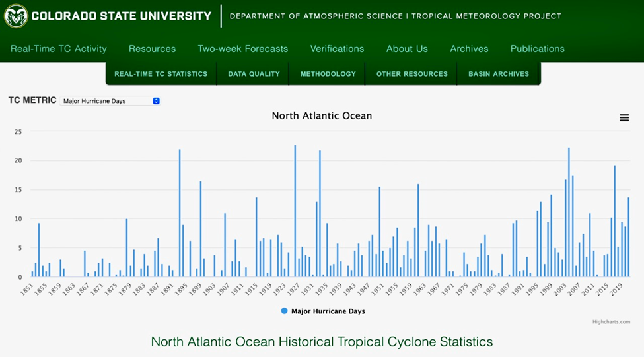The height and width of the screenshot is (357, 644).
Task: Open the TC Metric dropdown
Action: point(110,101)
